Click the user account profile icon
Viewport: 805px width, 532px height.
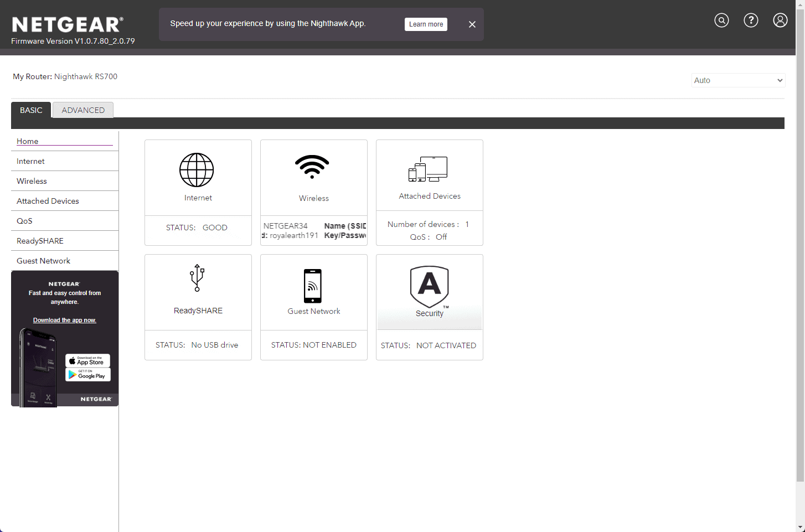780,20
